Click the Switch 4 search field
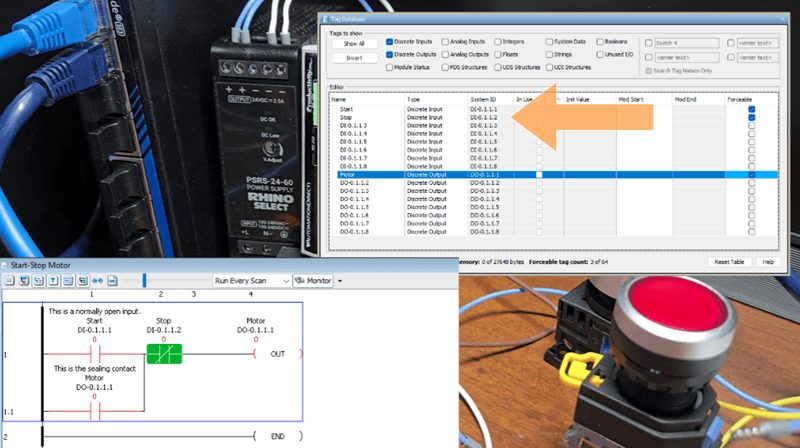 (x=686, y=43)
